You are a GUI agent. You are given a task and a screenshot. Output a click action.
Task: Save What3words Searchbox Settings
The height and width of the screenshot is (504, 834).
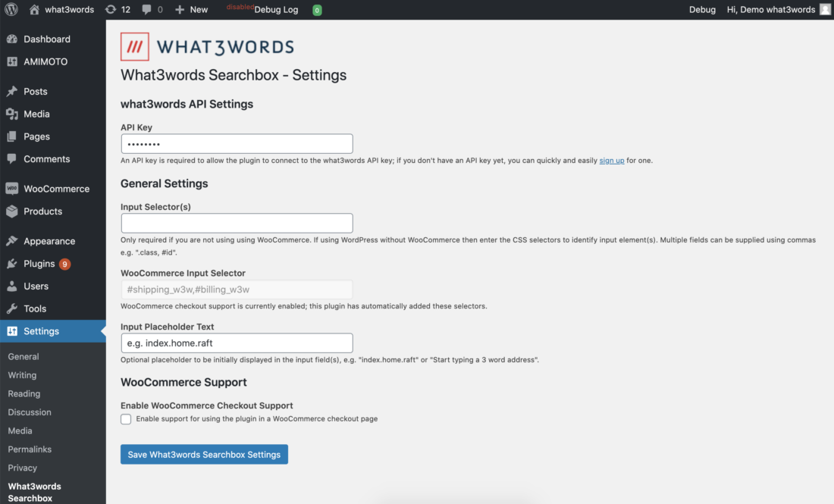tap(204, 455)
